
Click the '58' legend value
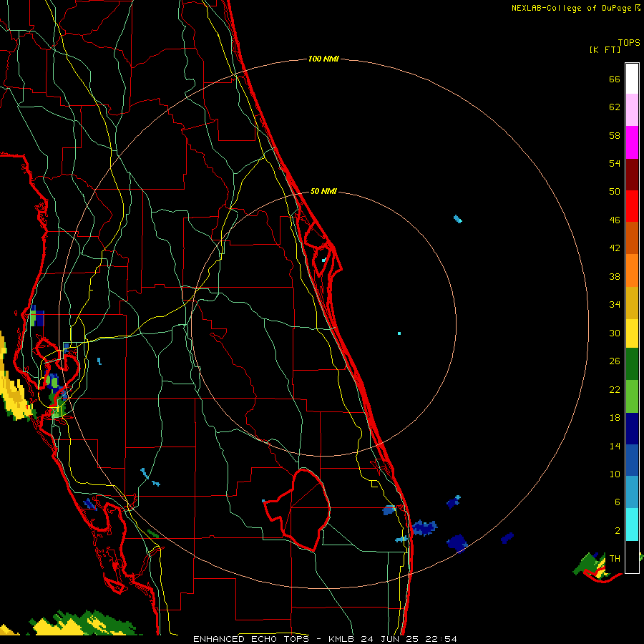(615, 135)
